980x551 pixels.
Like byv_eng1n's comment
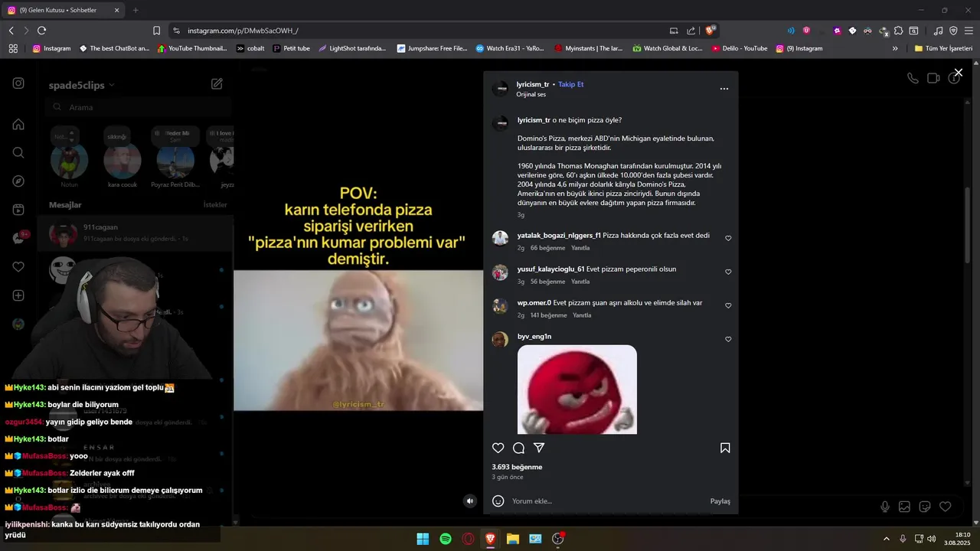pos(728,339)
